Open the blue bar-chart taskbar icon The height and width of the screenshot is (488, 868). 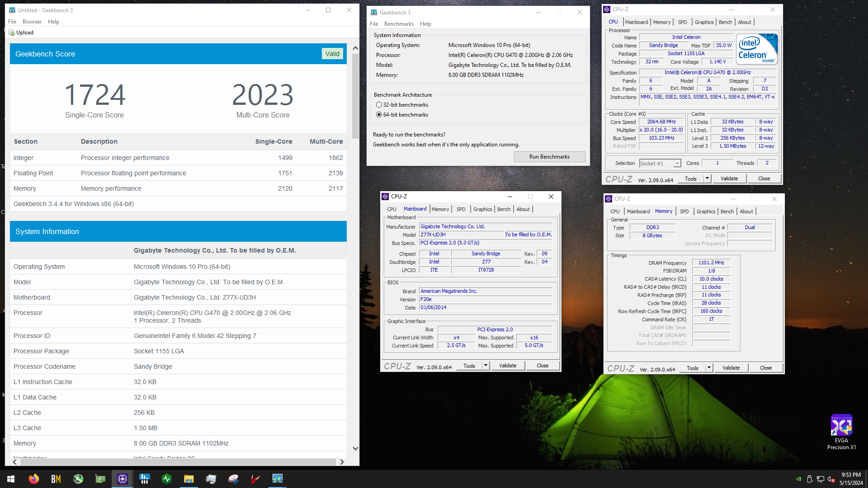tap(144, 479)
